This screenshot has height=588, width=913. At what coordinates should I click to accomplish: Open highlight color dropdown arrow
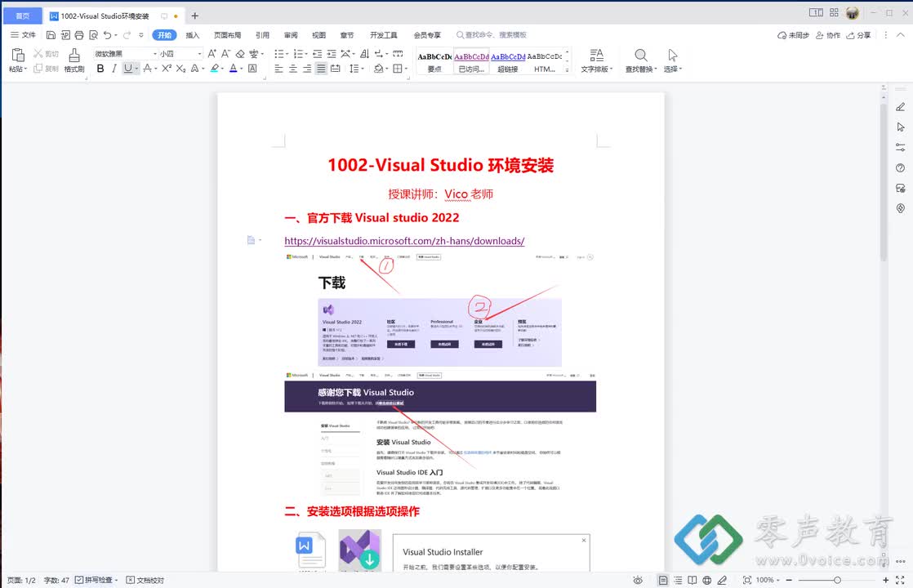pyautogui.click(x=222, y=69)
